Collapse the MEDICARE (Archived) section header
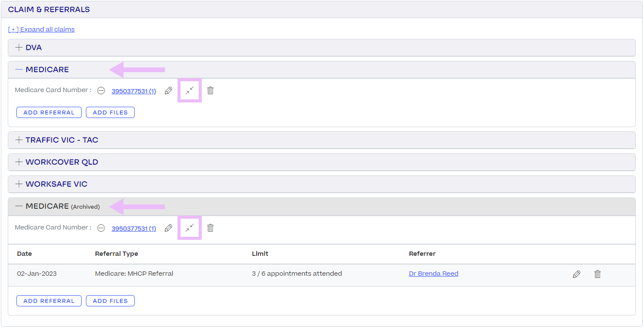This screenshot has width=644, height=328. 19,206
